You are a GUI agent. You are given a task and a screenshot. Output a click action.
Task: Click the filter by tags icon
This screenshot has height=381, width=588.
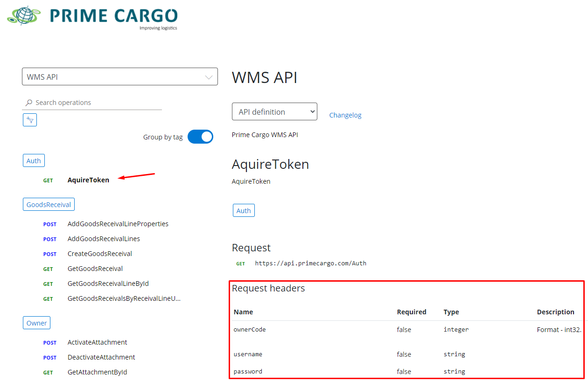(30, 120)
